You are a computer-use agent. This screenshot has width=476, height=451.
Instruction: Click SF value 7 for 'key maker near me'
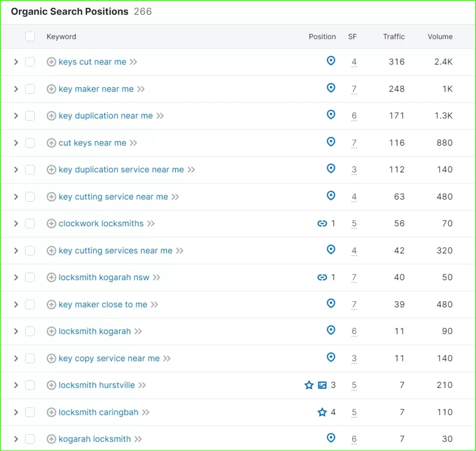click(x=354, y=89)
